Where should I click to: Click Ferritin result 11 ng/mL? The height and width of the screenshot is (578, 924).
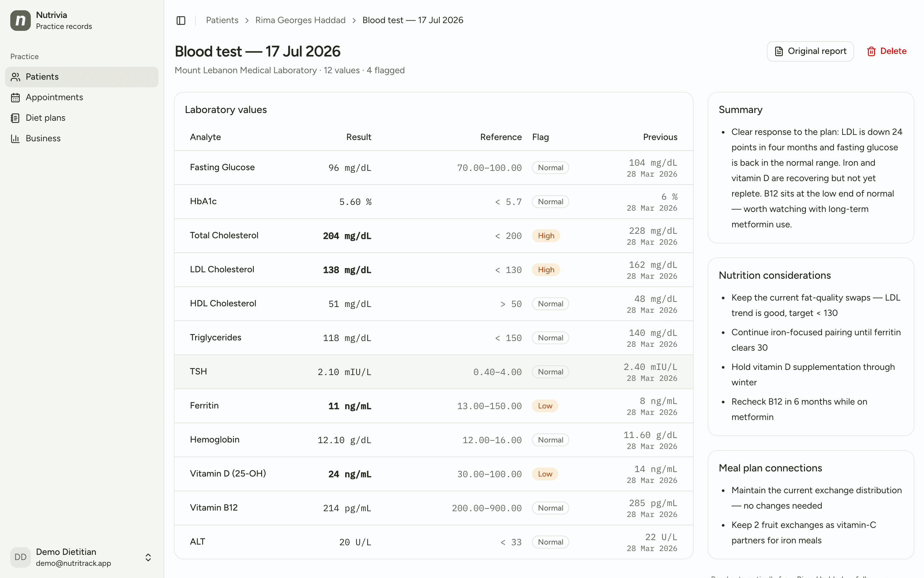point(350,406)
